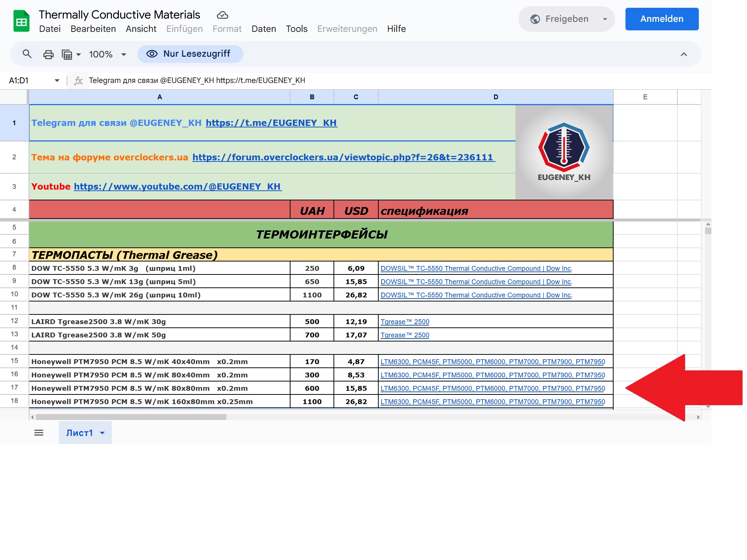This screenshot has width=747, height=560.
Task: Open the Daten menu
Action: tap(264, 29)
